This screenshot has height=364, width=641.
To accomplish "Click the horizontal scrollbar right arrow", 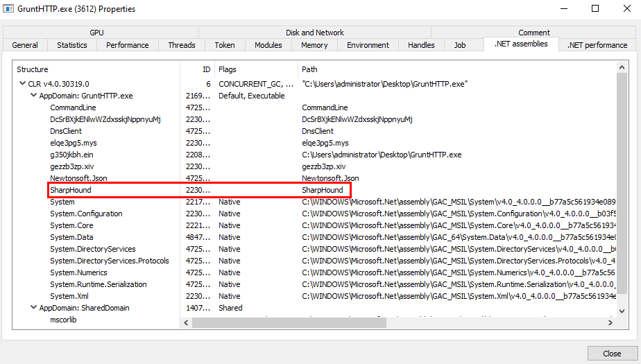I will [610, 322].
